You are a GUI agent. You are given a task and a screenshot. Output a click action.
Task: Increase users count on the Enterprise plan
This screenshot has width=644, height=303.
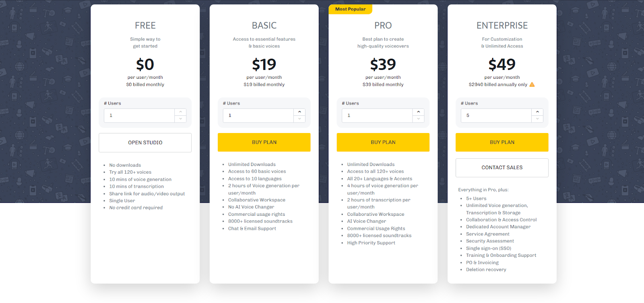537,112
